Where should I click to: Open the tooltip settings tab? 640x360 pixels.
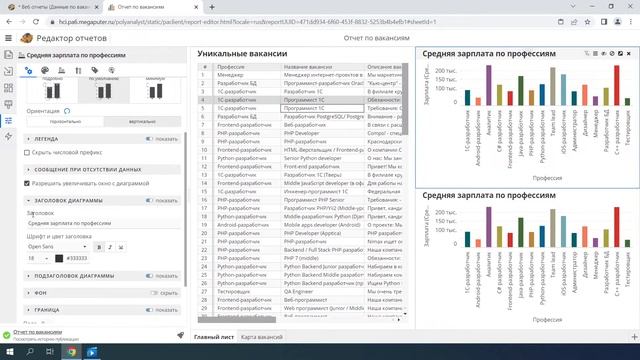click(111, 71)
